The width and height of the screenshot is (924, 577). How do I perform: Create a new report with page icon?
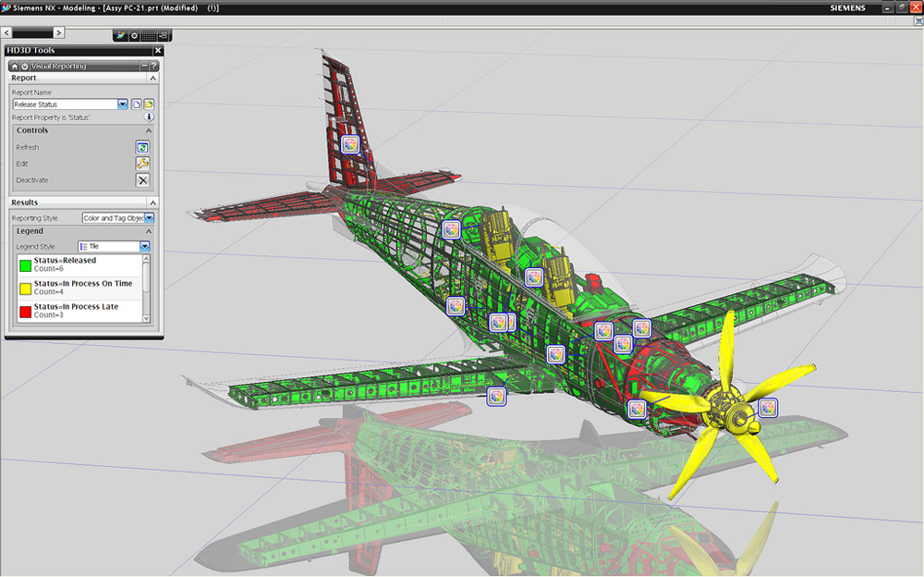click(136, 104)
